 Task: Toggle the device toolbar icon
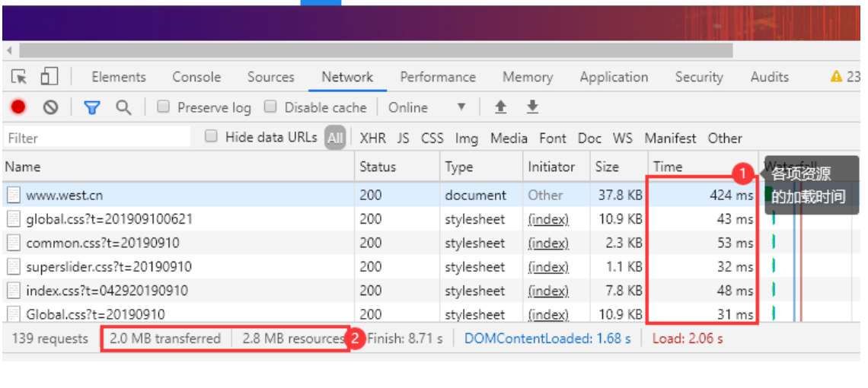point(49,77)
